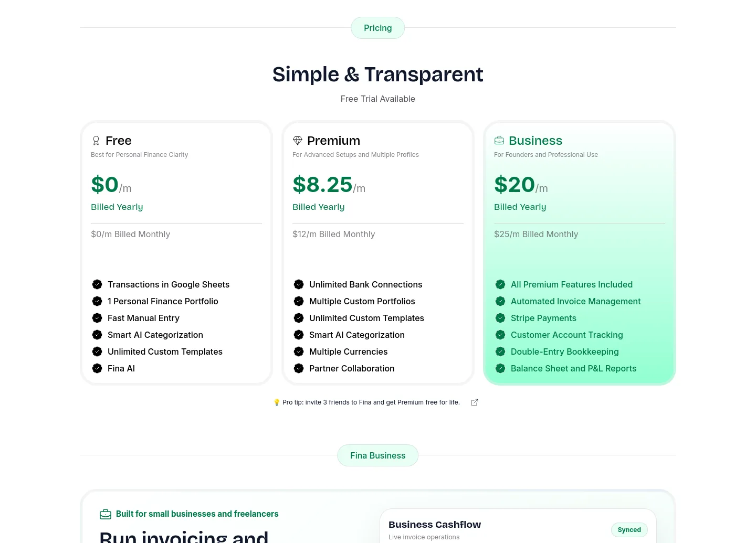756x543 pixels.
Task: Click checkmark badge next to Partner Collaboration
Action: pyautogui.click(x=299, y=368)
